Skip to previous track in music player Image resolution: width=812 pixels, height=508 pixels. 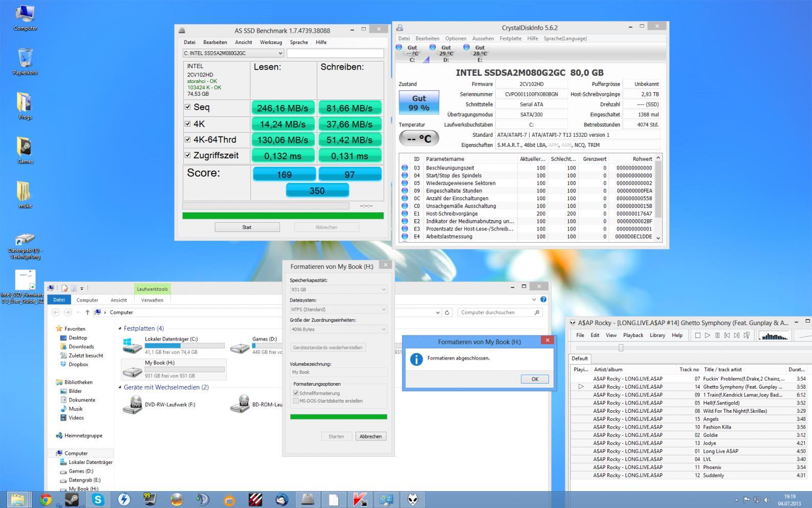[x=727, y=335]
